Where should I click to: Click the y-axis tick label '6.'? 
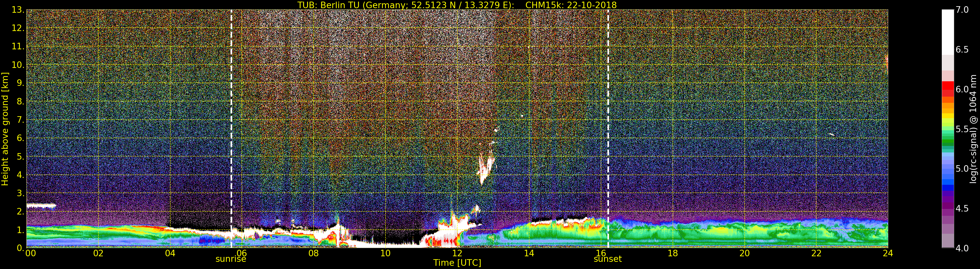(21, 138)
